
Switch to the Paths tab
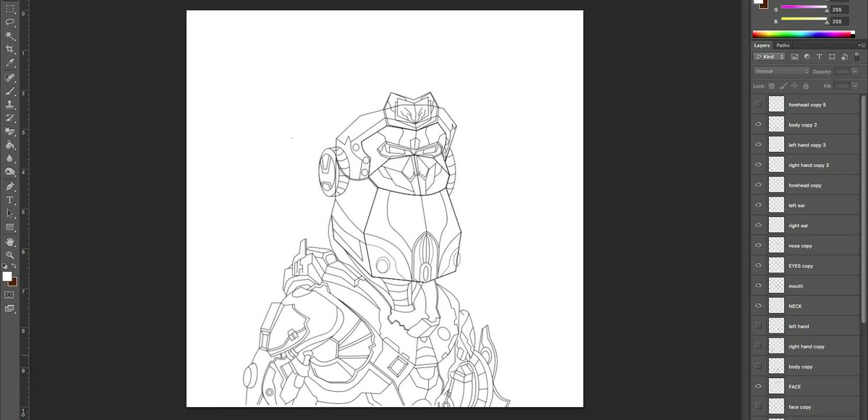tap(783, 46)
